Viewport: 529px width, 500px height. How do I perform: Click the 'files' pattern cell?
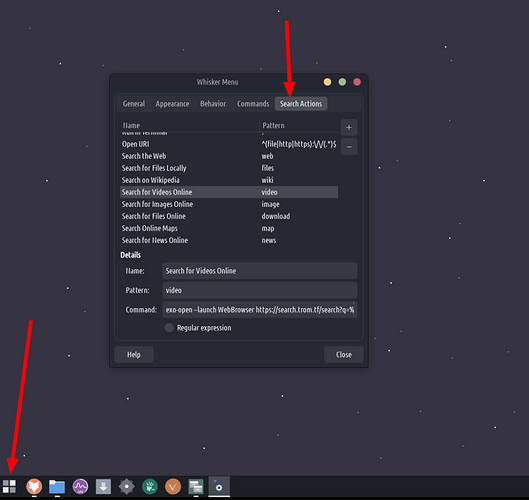268,168
